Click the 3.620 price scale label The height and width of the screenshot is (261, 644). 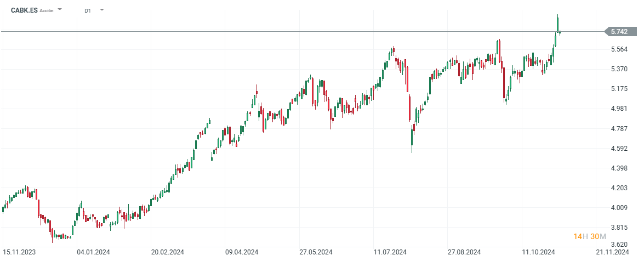pos(619,245)
